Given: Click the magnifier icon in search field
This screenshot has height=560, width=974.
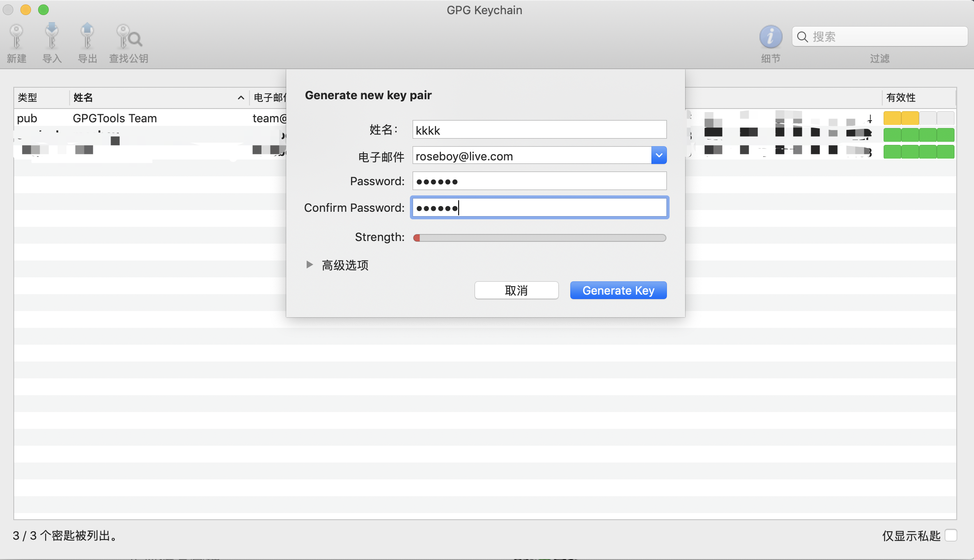Looking at the screenshot, I should [x=803, y=37].
